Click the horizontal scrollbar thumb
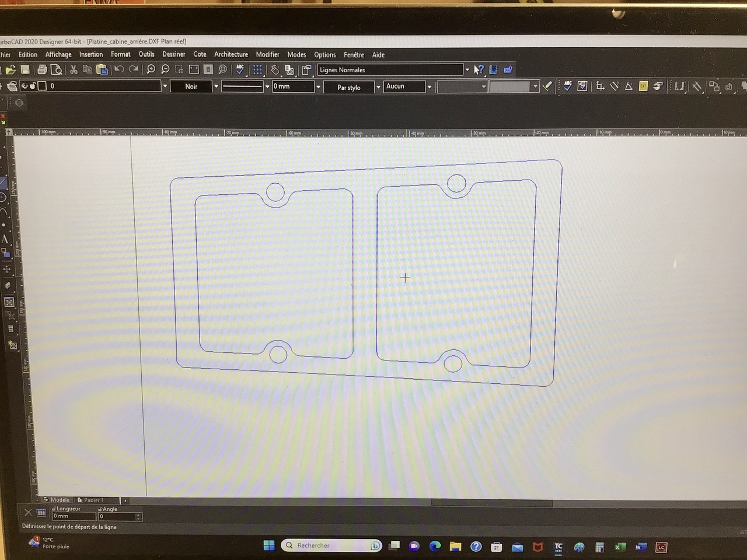This screenshot has width=747, height=560. pyautogui.click(x=491, y=502)
